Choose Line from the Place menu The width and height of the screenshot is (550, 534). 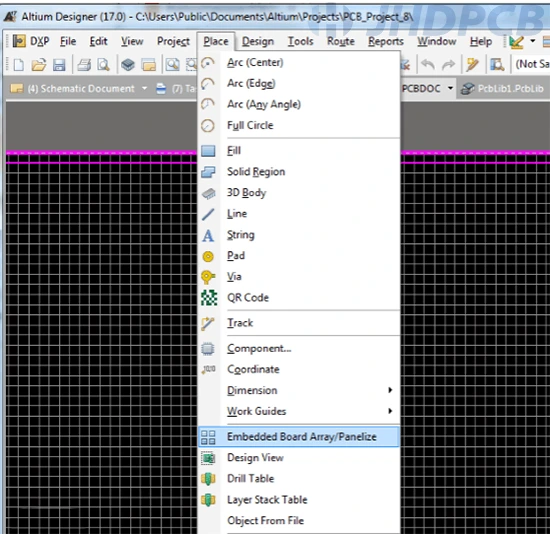click(299, 214)
